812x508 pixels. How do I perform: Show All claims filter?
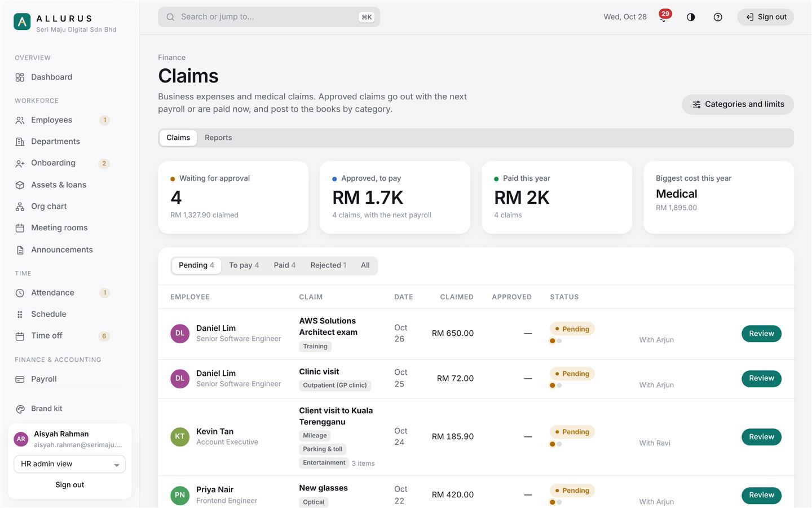[365, 265]
